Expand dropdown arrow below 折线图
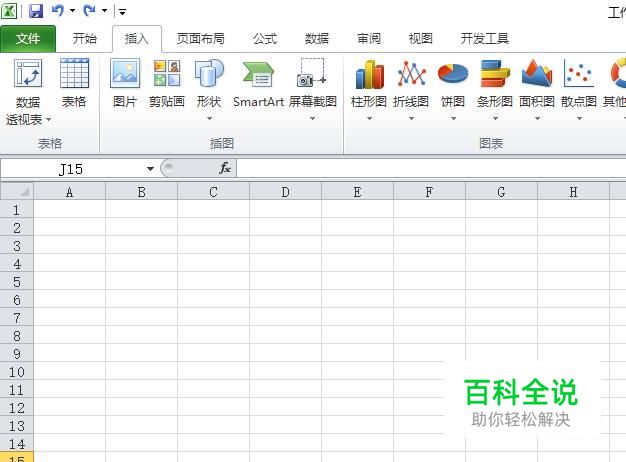 click(x=411, y=119)
